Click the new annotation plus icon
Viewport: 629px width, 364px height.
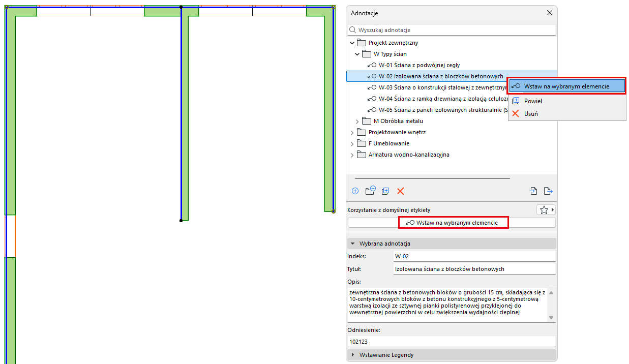point(355,191)
